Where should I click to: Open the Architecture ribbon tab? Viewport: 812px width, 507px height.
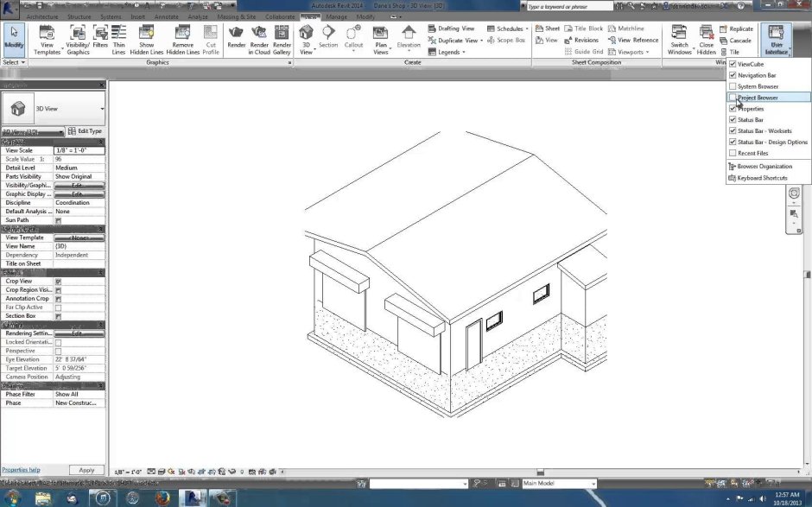pos(41,16)
